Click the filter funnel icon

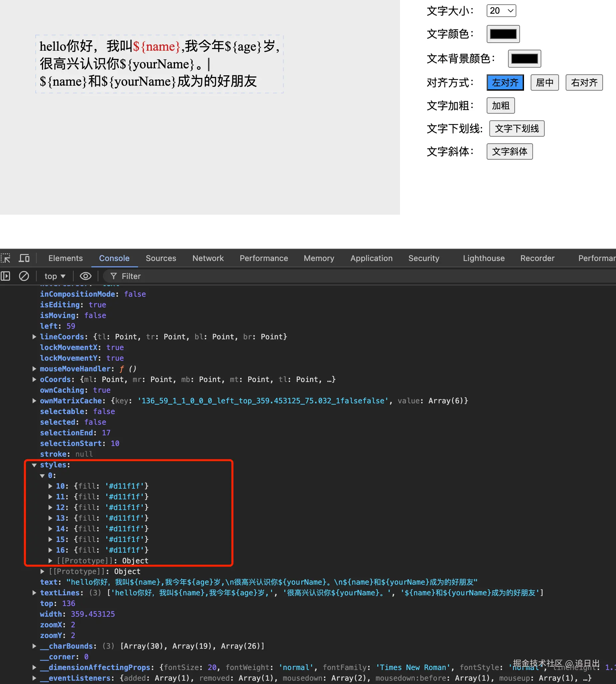point(114,276)
